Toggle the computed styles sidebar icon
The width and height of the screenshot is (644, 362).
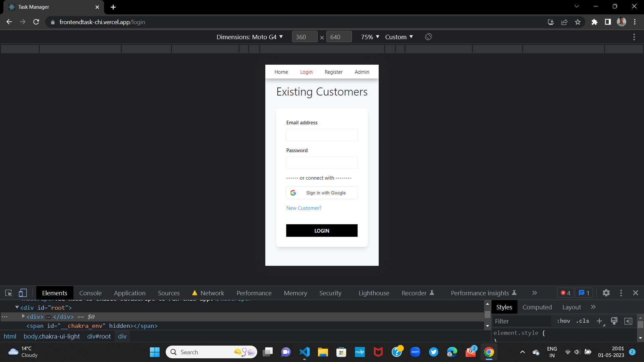point(628,321)
